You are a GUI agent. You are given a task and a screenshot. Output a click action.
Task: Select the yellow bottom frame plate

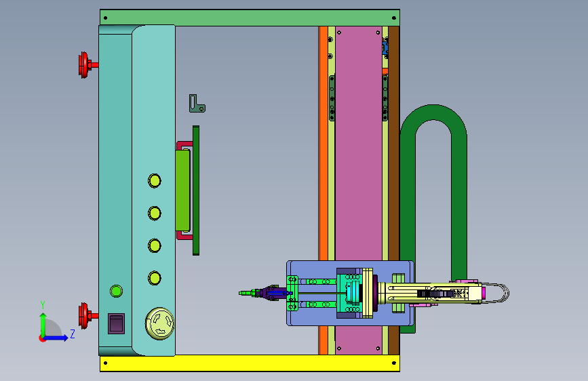[250, 363]
